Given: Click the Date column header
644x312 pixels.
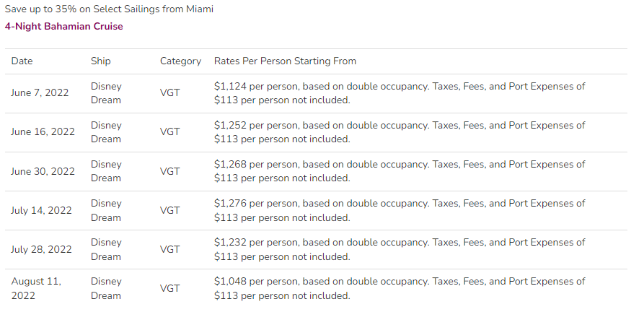Looking at the screenshot, I should [22, 61].
